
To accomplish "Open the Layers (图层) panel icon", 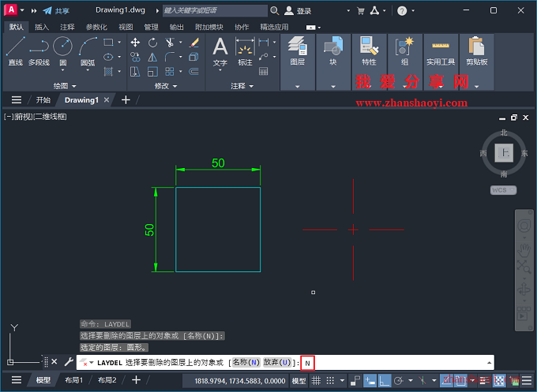I will point(297,50).
